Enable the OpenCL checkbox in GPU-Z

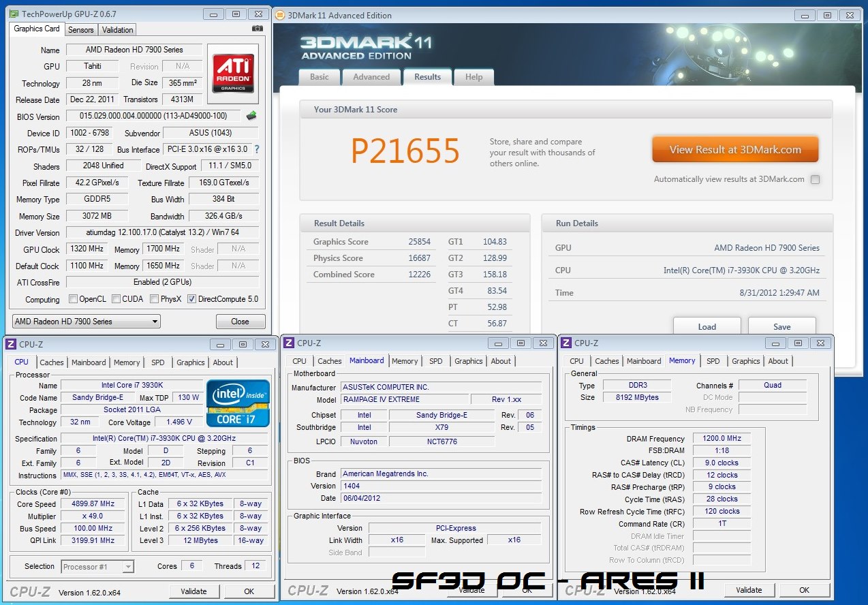(73, 299)
